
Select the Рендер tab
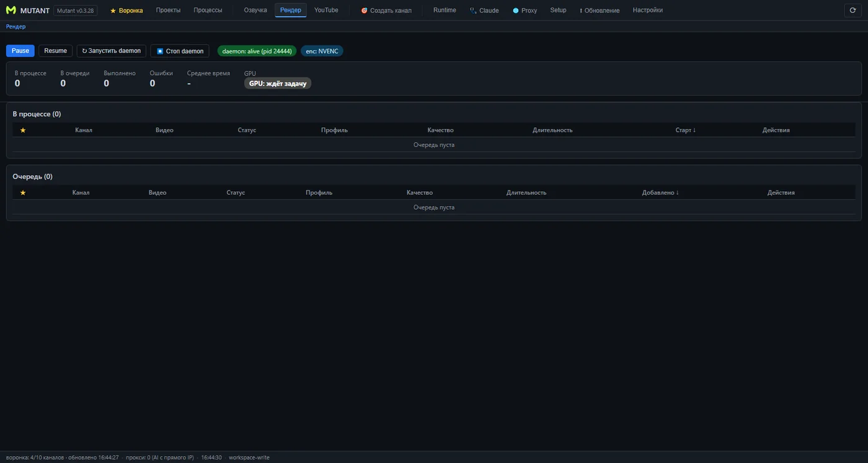point(291,11)
